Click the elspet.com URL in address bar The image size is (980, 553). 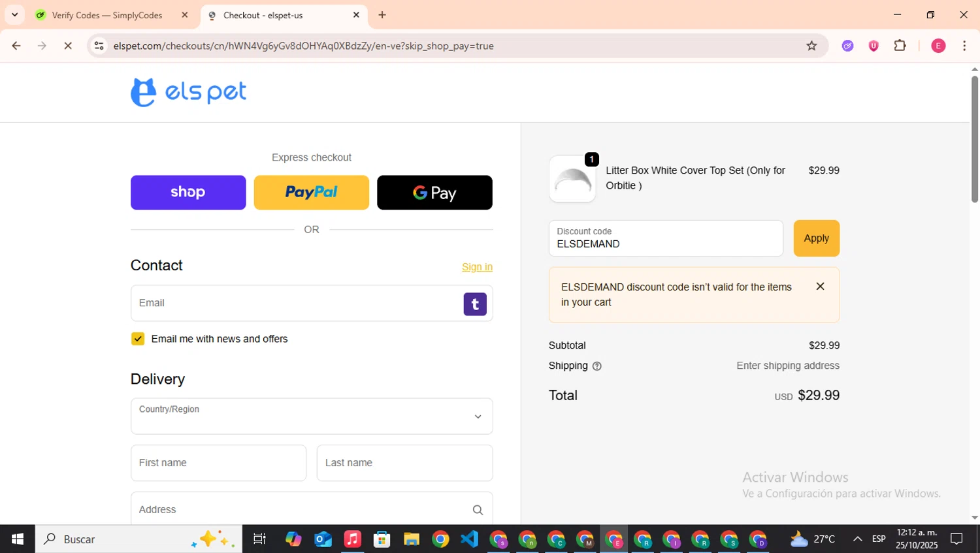tap(303, 46)
